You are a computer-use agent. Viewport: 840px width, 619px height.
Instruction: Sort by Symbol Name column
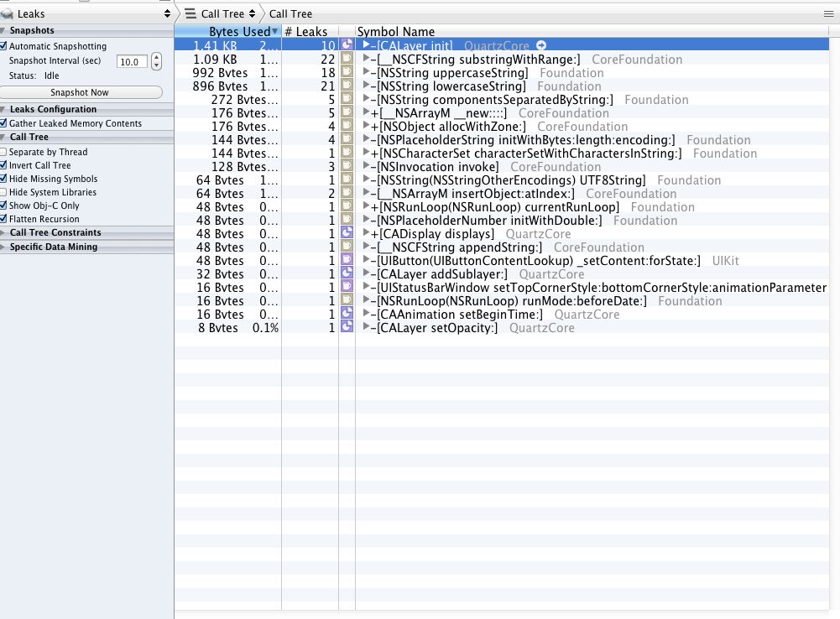click(x=592, y=32)
